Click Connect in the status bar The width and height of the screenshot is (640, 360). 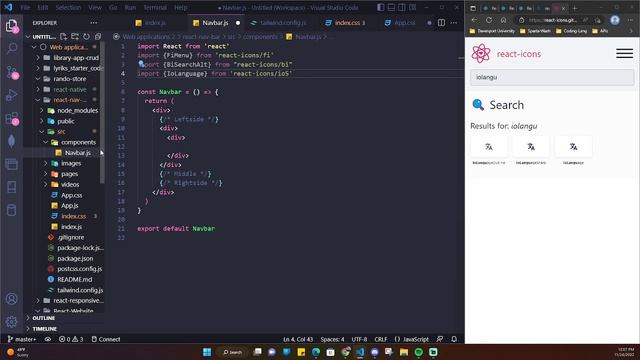tap(106, 339)
